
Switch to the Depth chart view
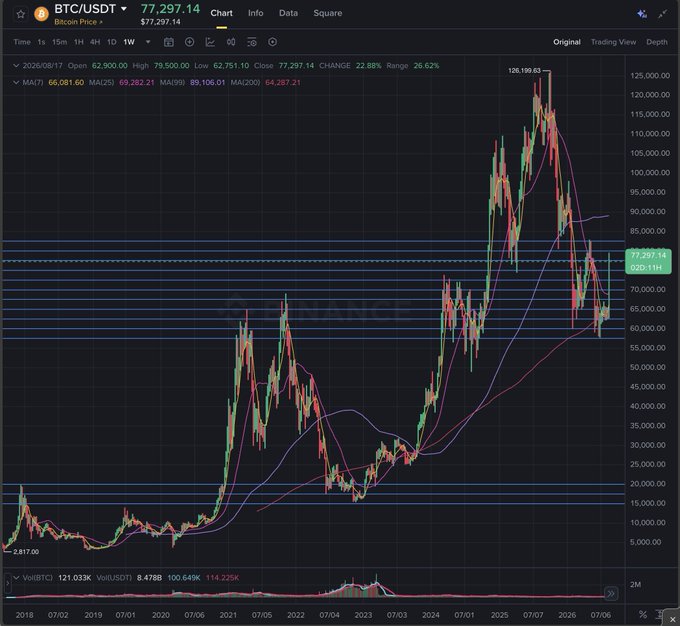tap(657, 42)
